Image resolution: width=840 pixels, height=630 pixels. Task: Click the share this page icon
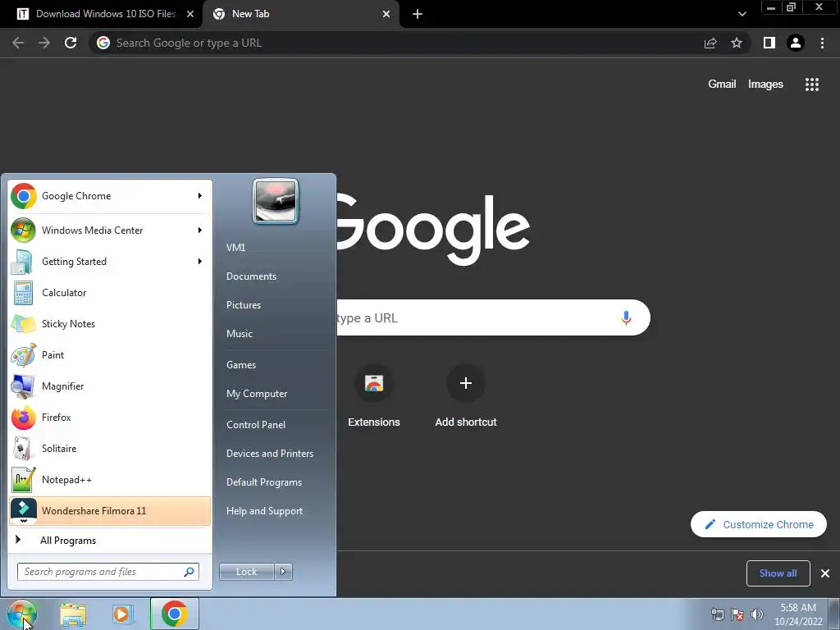(710, 43)
